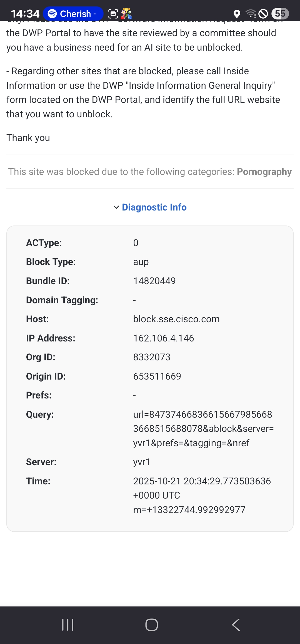Tap the battery level 55 indicator
This screenshot has width=300, height=644.
[280, 13]
